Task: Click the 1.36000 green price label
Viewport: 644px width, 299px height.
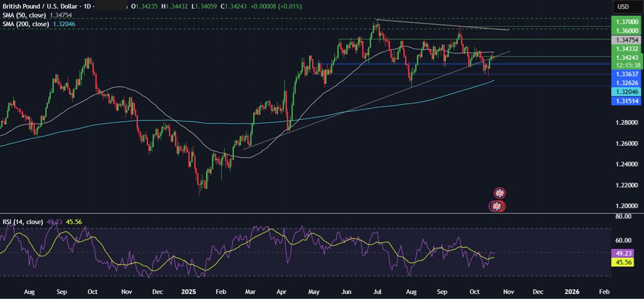Action: pyautogui.click(x=626, y=31)
